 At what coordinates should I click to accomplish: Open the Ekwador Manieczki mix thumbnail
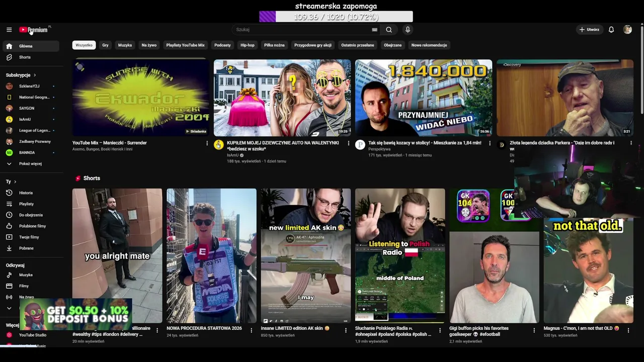pos(140,98)
